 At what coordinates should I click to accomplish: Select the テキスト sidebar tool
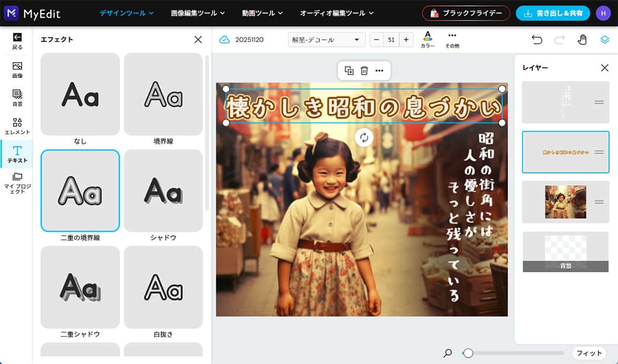tap(17, 154)
